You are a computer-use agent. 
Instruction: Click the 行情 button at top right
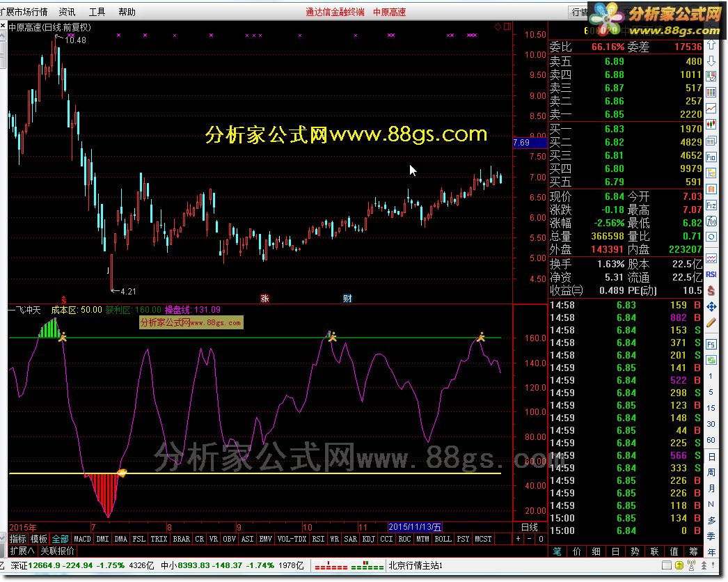click(578, 12)
